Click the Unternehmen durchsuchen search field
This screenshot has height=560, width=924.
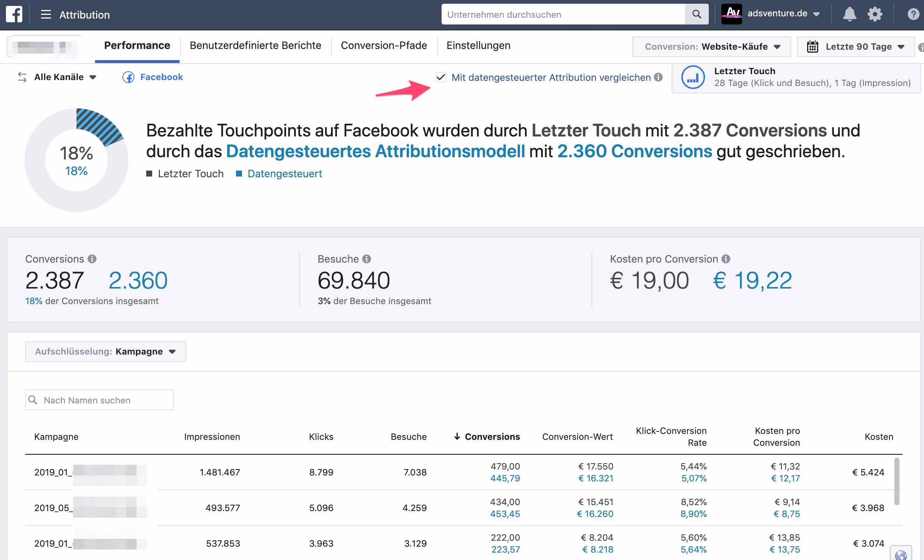coord(563,14)
